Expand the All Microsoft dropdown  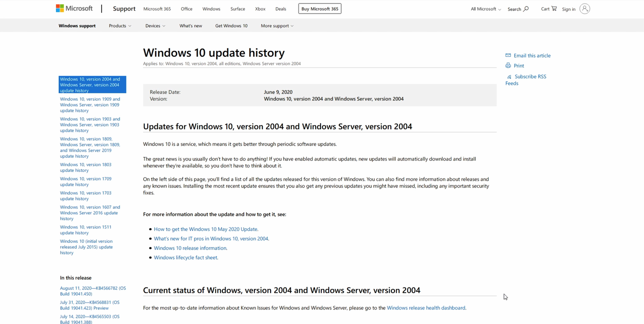tap(486, 9)
